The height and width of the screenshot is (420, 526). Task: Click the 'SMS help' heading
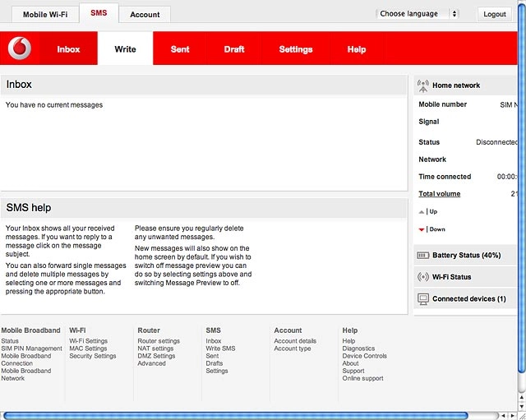pyautogui.click(x=29, y=208)
